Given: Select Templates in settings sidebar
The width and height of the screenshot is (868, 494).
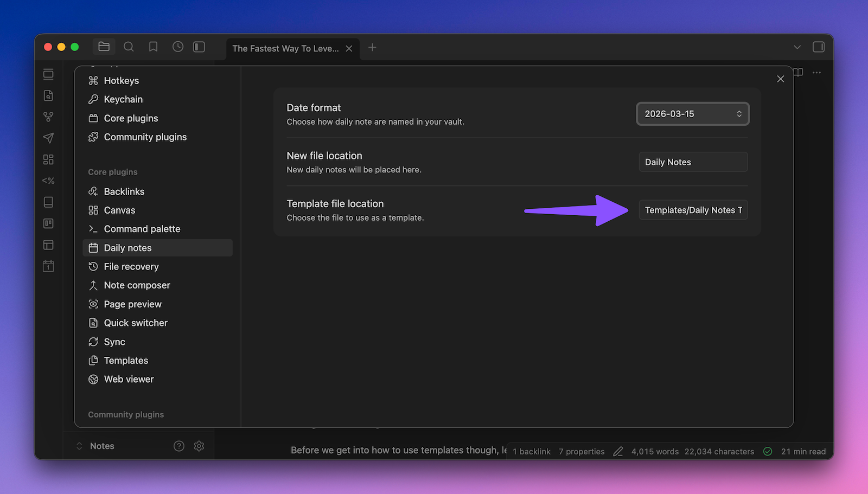Looking at the screenshot, I should tap(126, 361).
